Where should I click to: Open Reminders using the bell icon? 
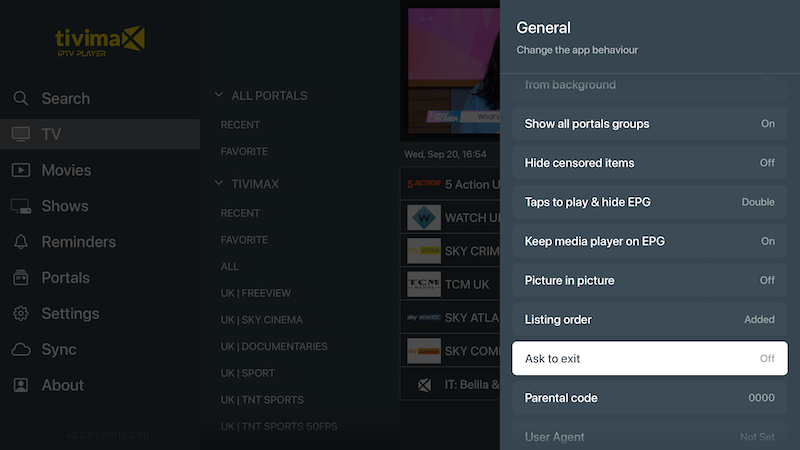click(x=21, y=242)
